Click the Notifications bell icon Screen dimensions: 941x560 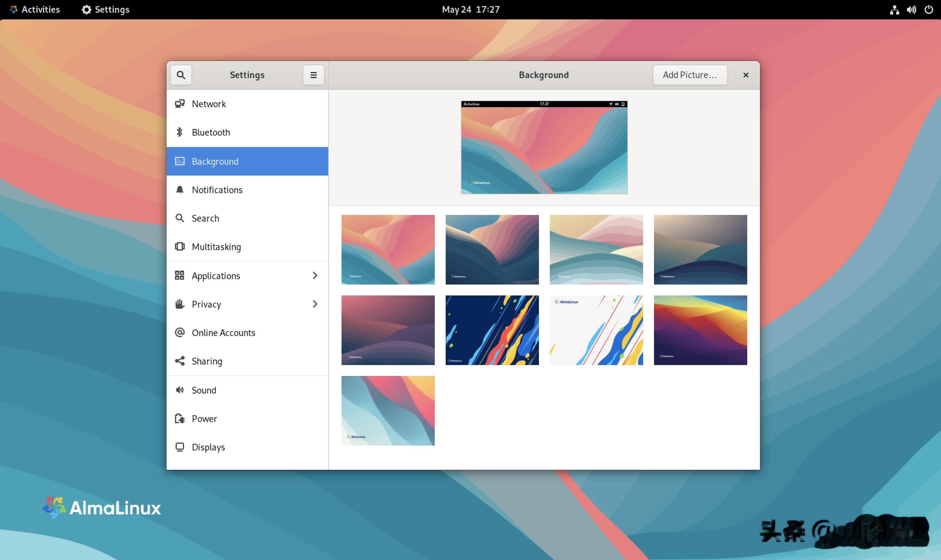click(180, 190)
